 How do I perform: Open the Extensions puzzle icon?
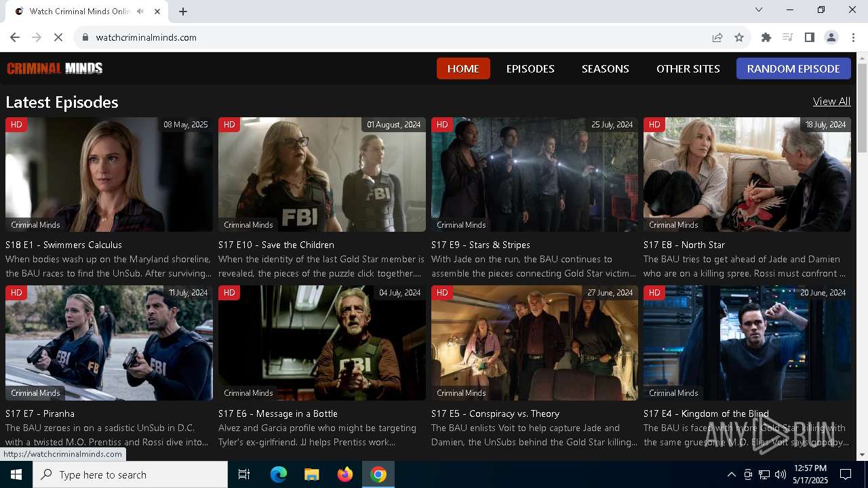pyautogui.click(x=766, y=37)
